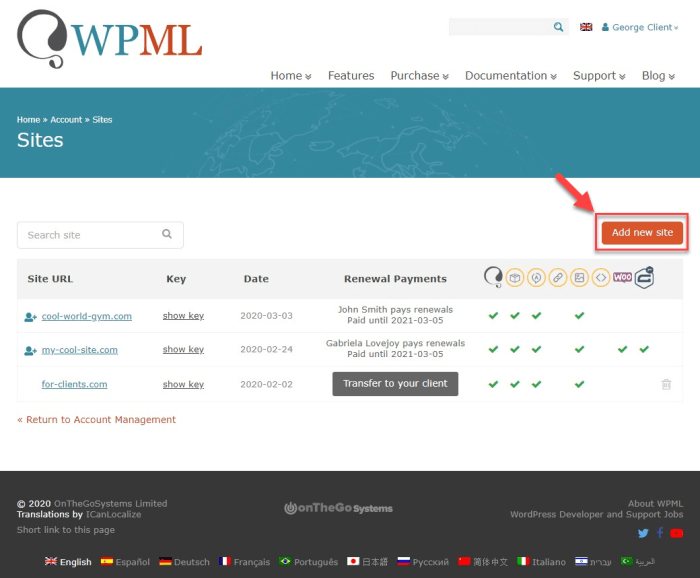The image size is (700, 578).
Task: Click Short link to this page
Action: click(66, 530)
